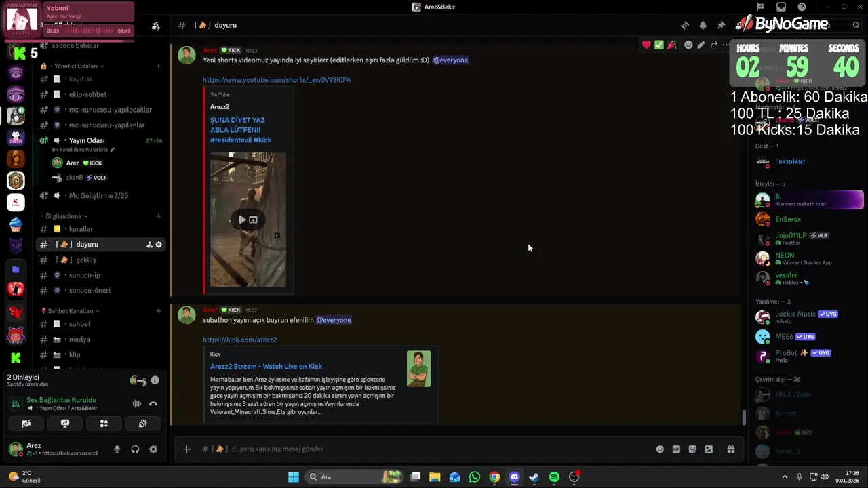Show pinned messages pin icon
Image resolution: width=868 pixels, height=488 pixels.
click(x=721, y=25)
